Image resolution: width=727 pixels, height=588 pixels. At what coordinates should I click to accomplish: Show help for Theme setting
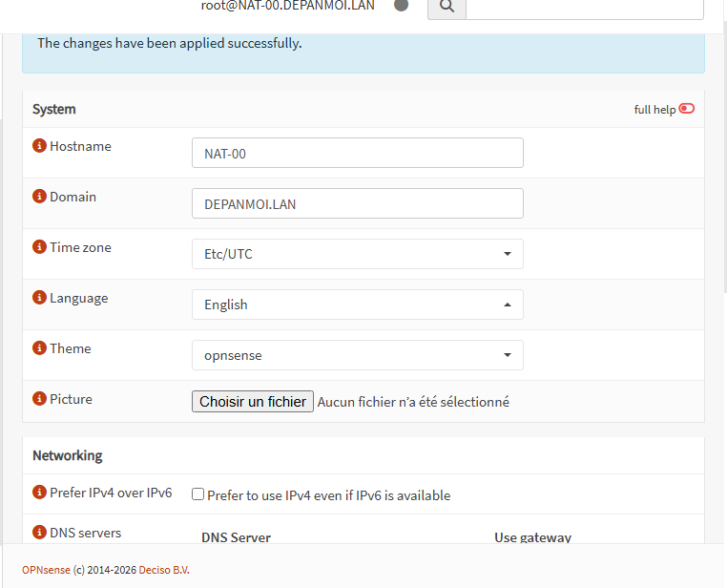tap(39, 348)
